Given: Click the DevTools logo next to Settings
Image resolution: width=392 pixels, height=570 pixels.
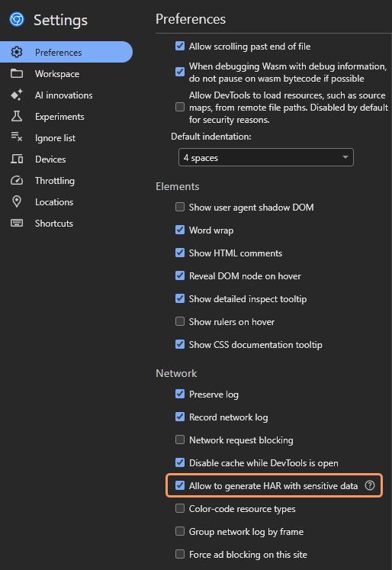Looking at the screenshot, I should [x=17, y=19].
